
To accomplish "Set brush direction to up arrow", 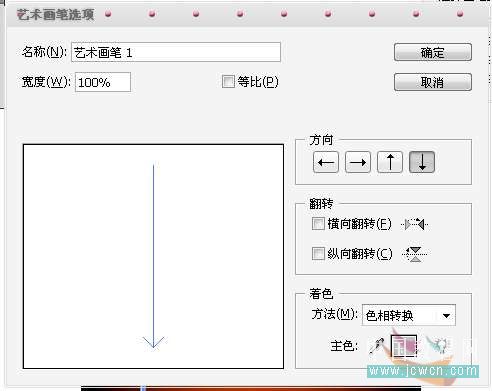I will [x=390, y=162].
